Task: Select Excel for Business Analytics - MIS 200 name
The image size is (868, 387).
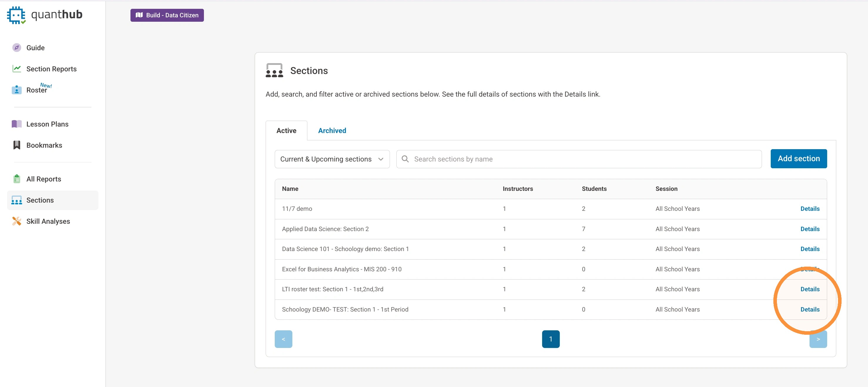Action: point(342,269)
